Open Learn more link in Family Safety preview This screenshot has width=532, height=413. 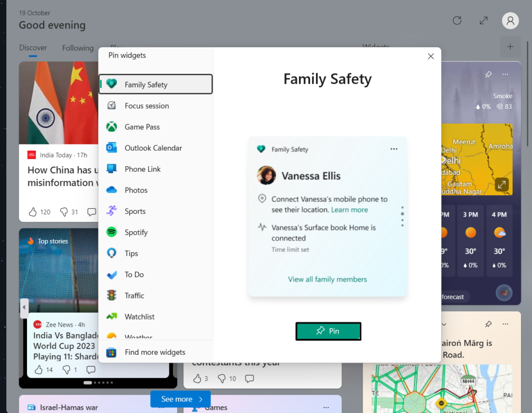[349, 210]
